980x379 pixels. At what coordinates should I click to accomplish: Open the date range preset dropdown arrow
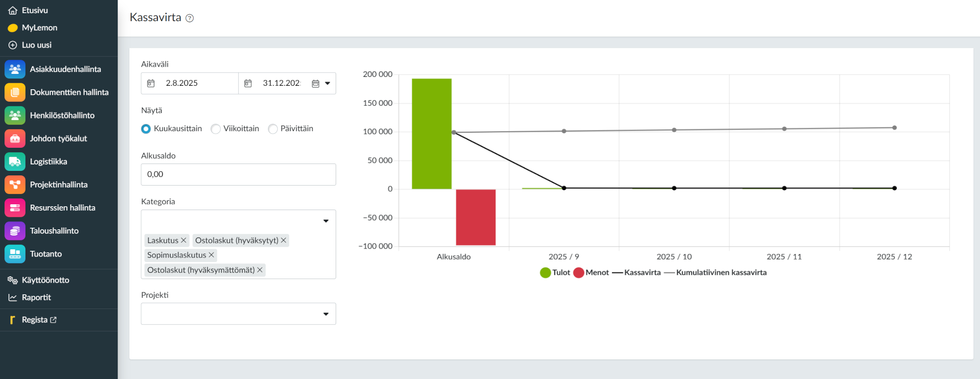[x=327, y=83]
